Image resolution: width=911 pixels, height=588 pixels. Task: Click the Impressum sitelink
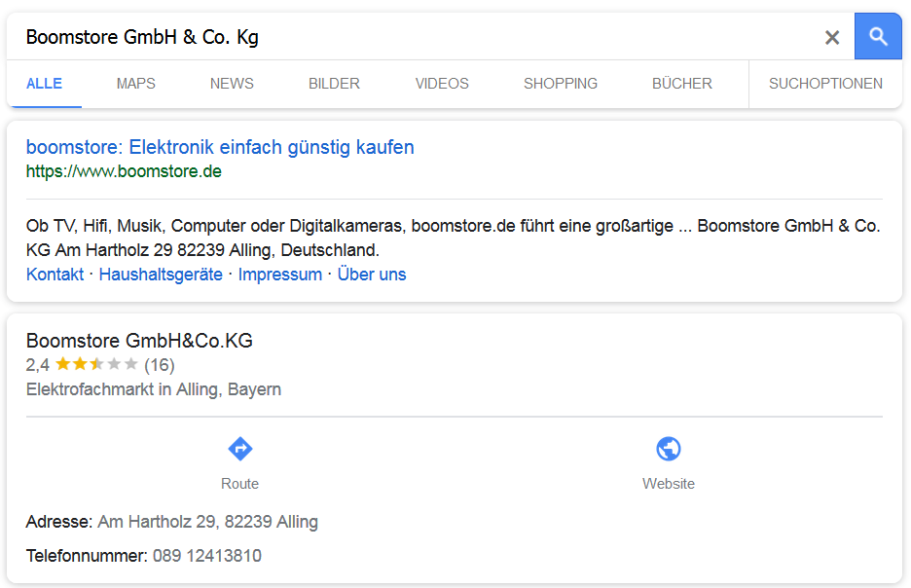coord(279,275)
